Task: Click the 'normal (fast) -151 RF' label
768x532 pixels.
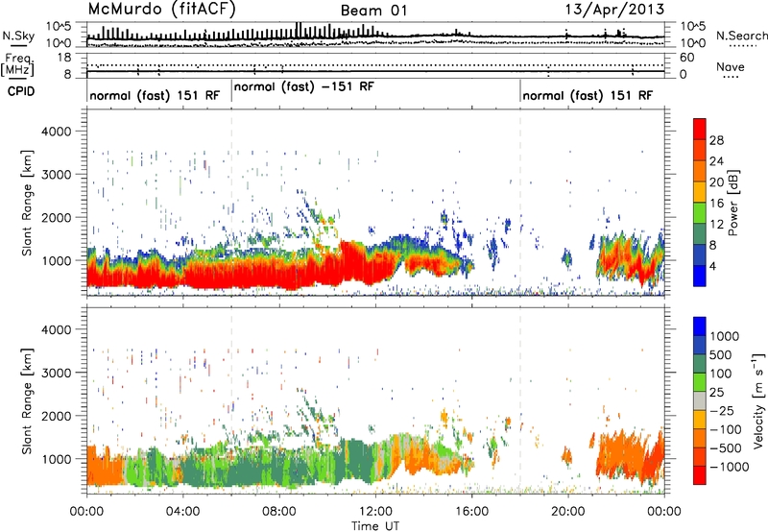Action: tap(303, 87)
